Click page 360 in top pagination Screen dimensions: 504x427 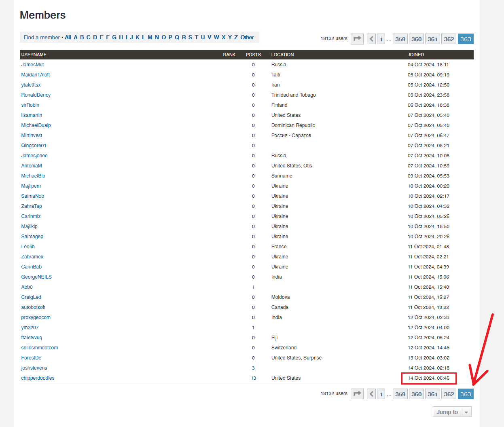pos(416,38)
